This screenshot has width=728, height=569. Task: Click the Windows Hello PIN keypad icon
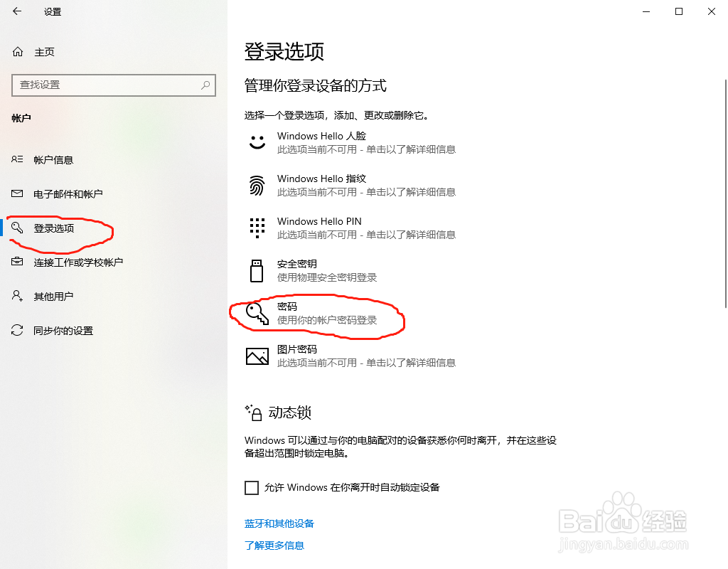tap(257, 228)
